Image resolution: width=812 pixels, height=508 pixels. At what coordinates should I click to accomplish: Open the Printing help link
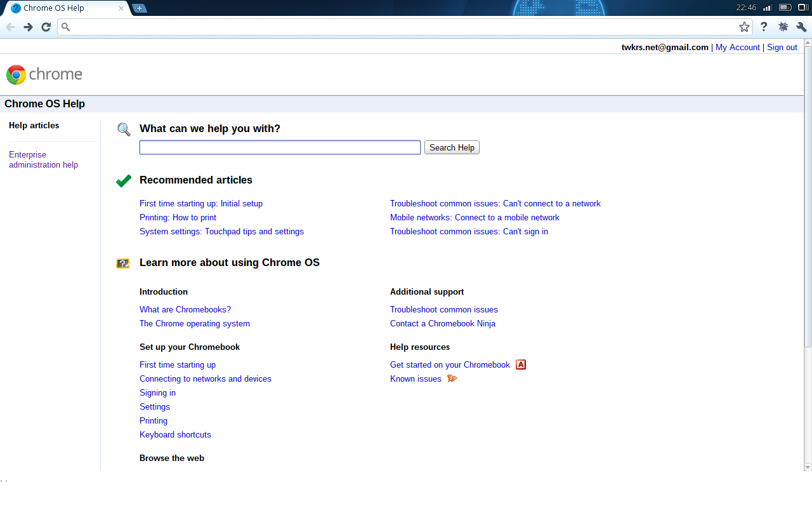tap(154, 420)
